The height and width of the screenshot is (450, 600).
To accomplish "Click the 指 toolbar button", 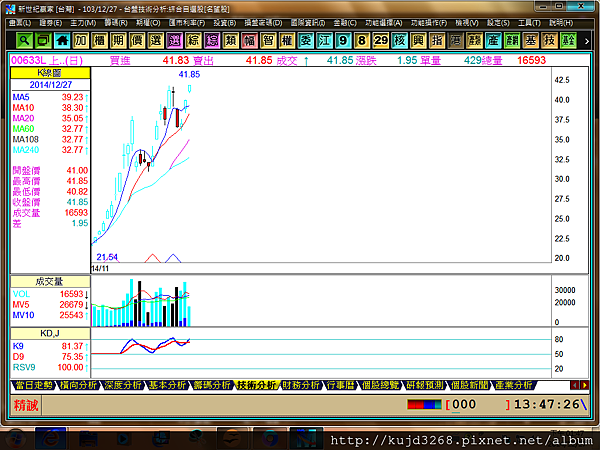I will tap(437, 40).
